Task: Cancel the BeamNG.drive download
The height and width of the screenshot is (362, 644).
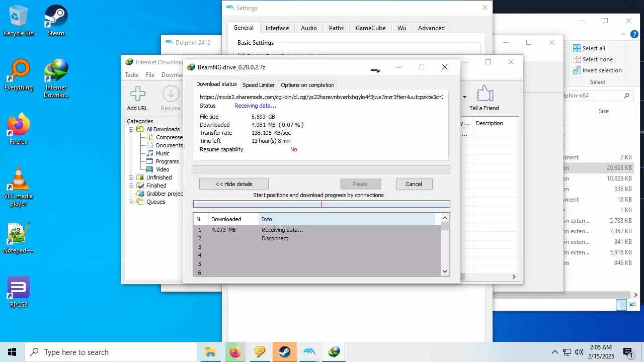Action: click(414, 184)
